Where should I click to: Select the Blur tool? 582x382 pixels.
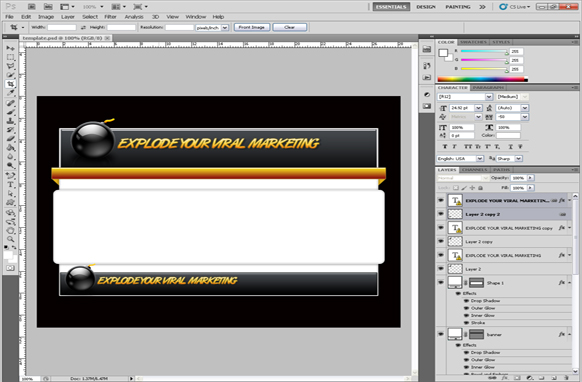click(10, 157)
